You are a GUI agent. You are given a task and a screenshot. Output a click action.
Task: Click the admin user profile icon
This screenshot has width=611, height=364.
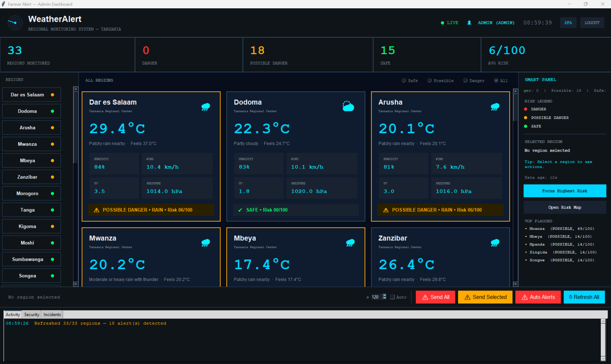(469, 23)
